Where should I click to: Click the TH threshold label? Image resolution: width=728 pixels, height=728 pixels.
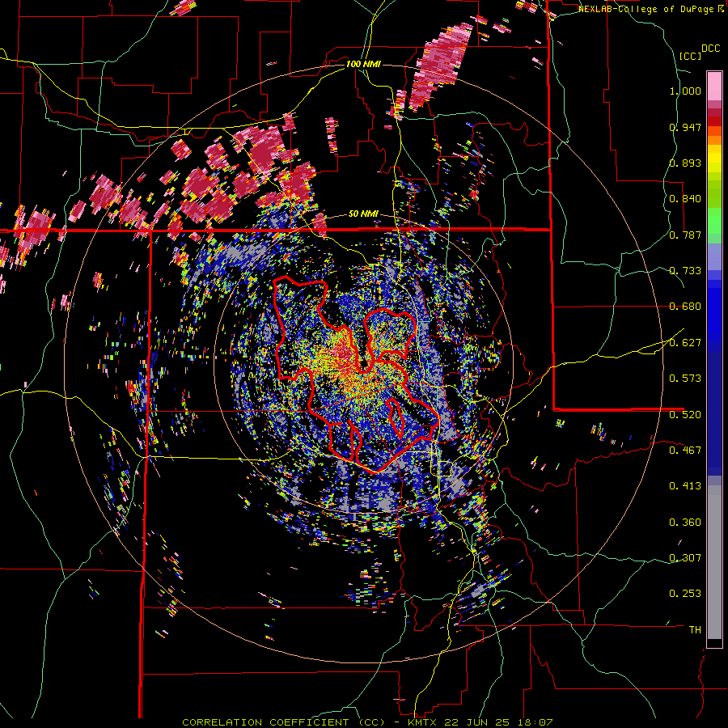[x=695, y=629]
